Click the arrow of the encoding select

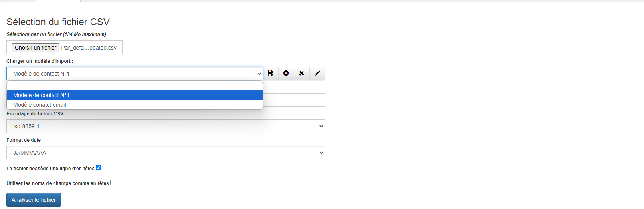(x=321, y=126)
